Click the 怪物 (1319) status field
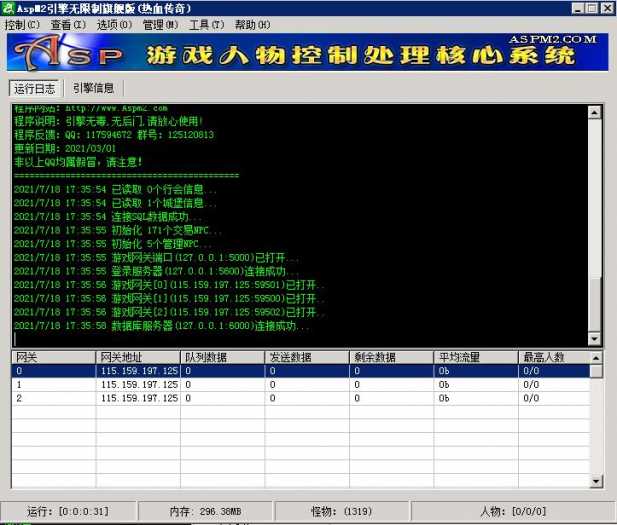This screenshot has height=525, width=617. [342, 512]
